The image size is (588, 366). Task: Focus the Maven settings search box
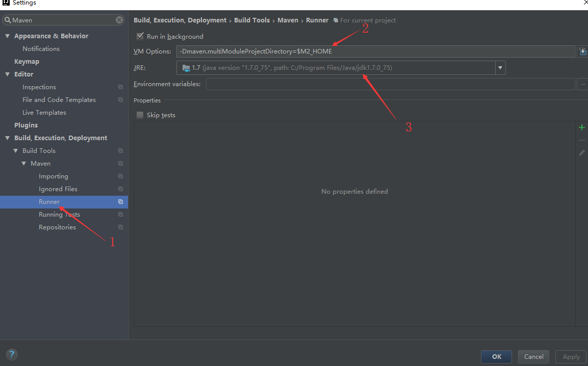(x=63, y=20)
